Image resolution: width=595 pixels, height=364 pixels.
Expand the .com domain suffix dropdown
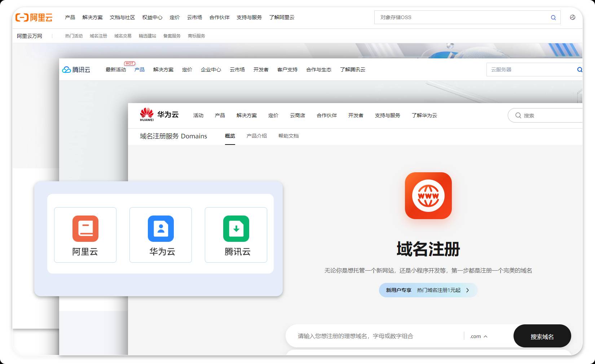[x=479, y=336]
